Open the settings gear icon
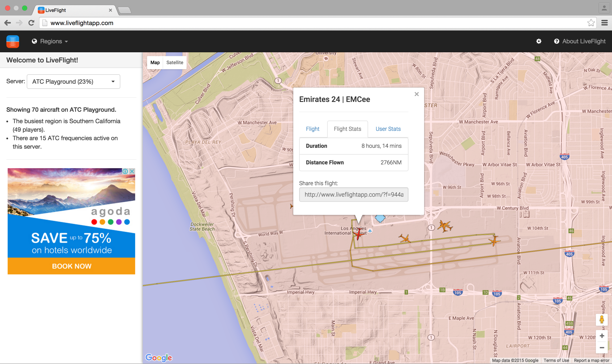 tap(539, 41)
